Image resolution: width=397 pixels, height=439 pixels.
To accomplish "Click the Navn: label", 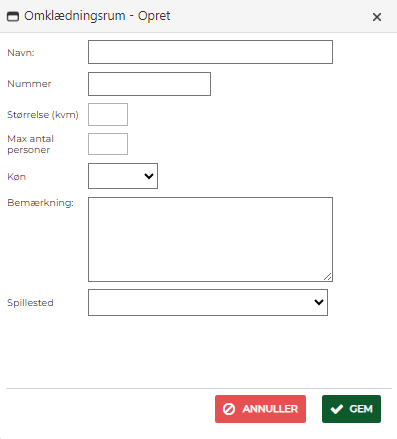I will click(21, 53).
